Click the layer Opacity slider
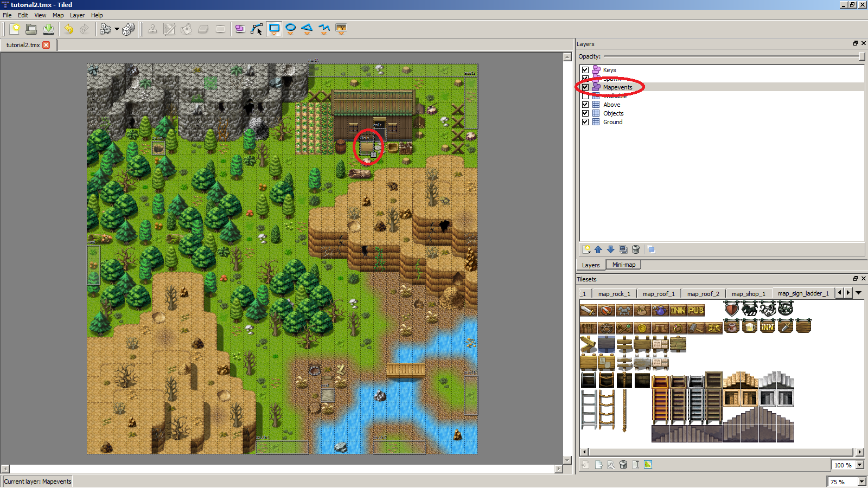The height and width of the screenshot is (488, 868). click(x=735, y=56)
